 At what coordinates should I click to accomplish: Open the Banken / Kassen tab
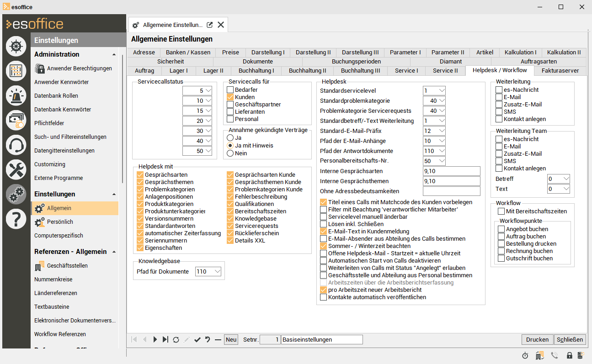(188, 53)
